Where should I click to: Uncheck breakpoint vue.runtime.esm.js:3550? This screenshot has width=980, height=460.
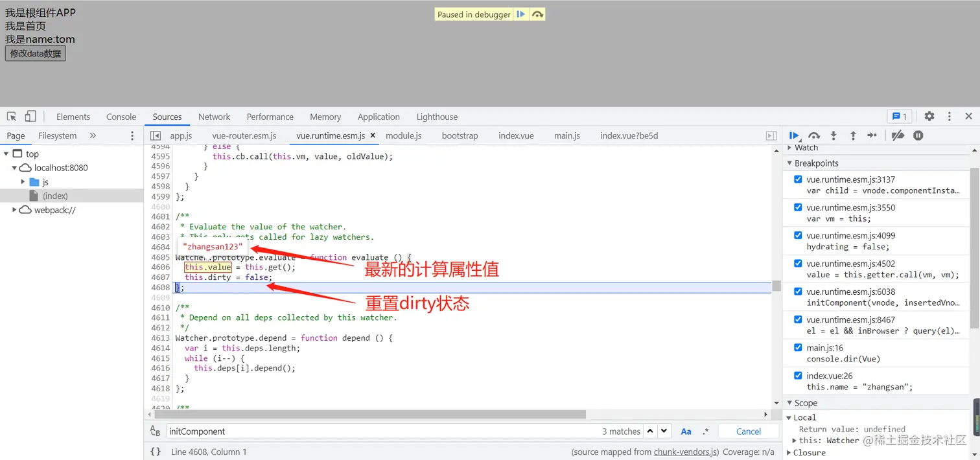798,207
